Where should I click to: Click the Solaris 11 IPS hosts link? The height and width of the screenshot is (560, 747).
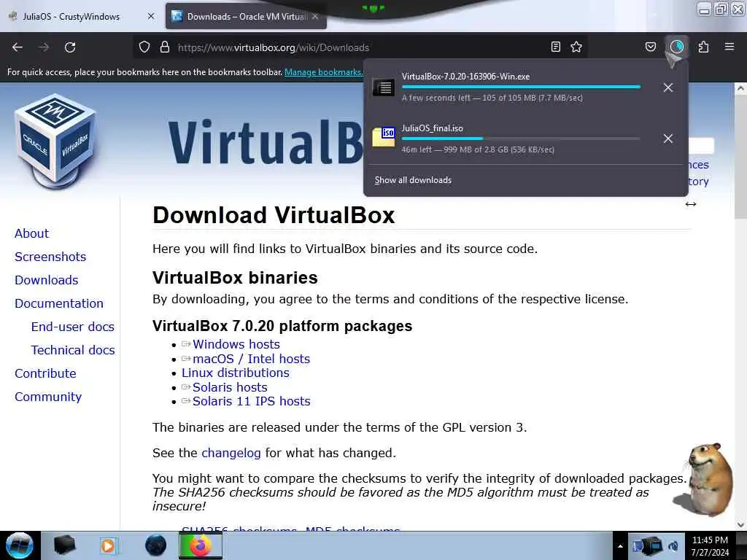(251, 401)
